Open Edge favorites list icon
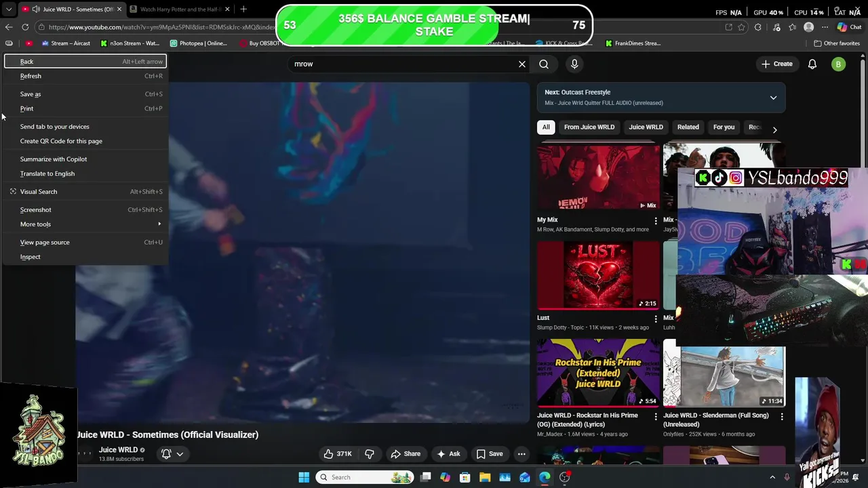 tap(792, 27)
